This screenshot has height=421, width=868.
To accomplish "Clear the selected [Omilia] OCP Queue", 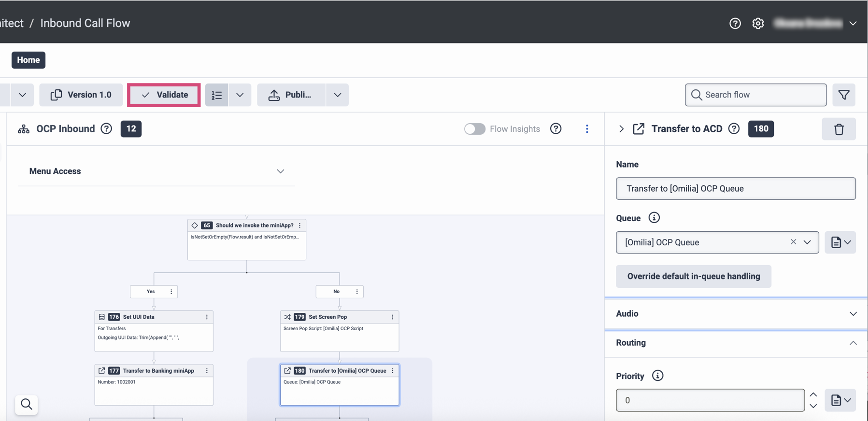I will point(793,242).
